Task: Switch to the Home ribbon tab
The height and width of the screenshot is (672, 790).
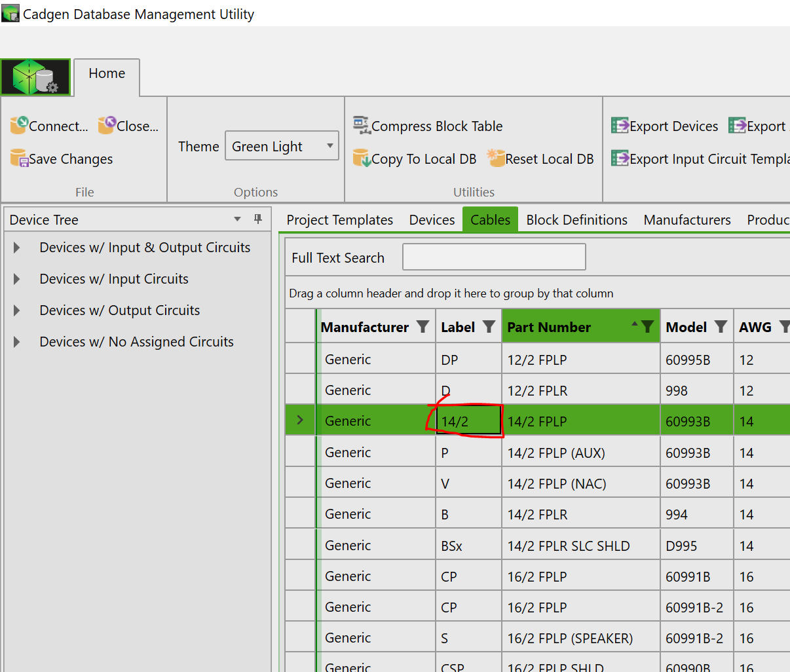Action: click(x=107, y=73)
